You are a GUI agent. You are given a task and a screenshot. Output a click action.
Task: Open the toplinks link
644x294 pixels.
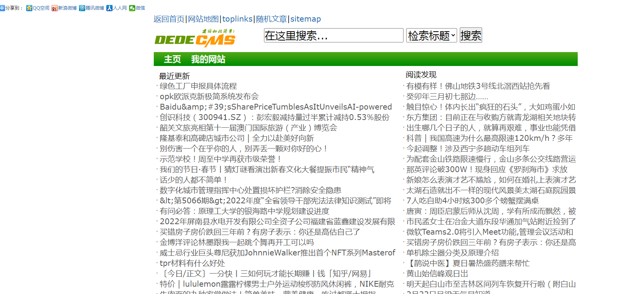click(237, 19)
